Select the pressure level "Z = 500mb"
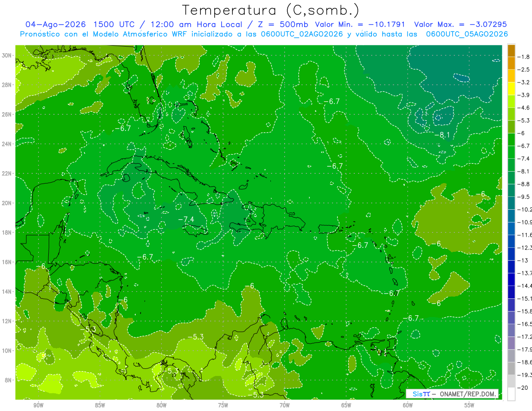This screenshot has height=411, width=532. coord(281,24)
